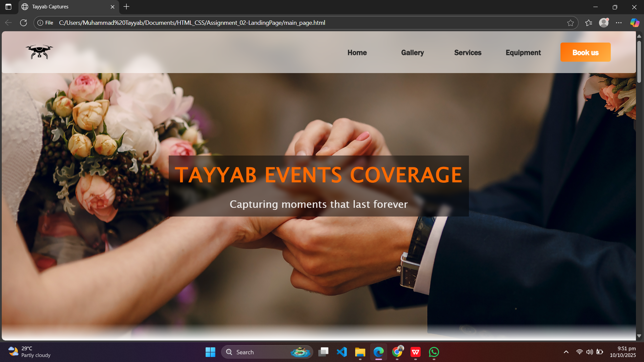Expand the hidden icons tray chevron
The width and height of the screenshot is (644, 362).
(566, 352)
